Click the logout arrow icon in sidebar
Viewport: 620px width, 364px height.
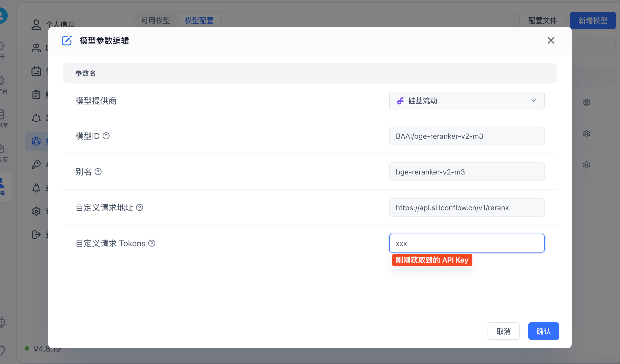36,234
